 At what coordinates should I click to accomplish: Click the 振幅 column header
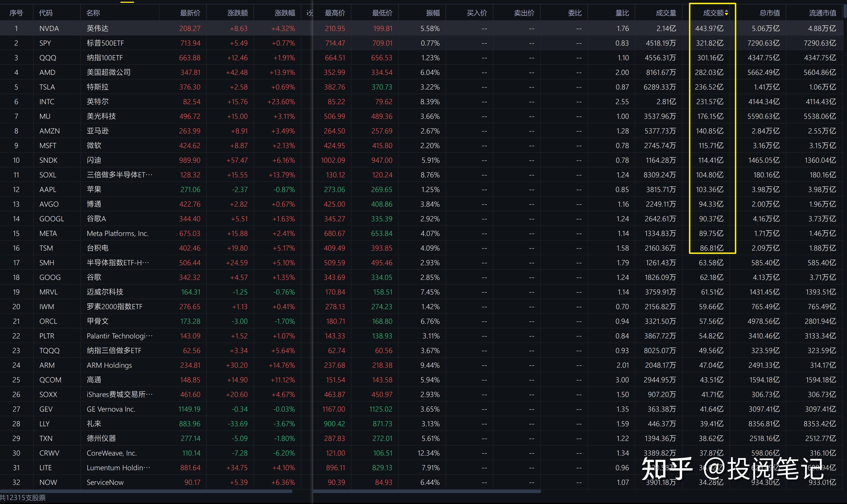pyautogui.click(x=433, y=13)
